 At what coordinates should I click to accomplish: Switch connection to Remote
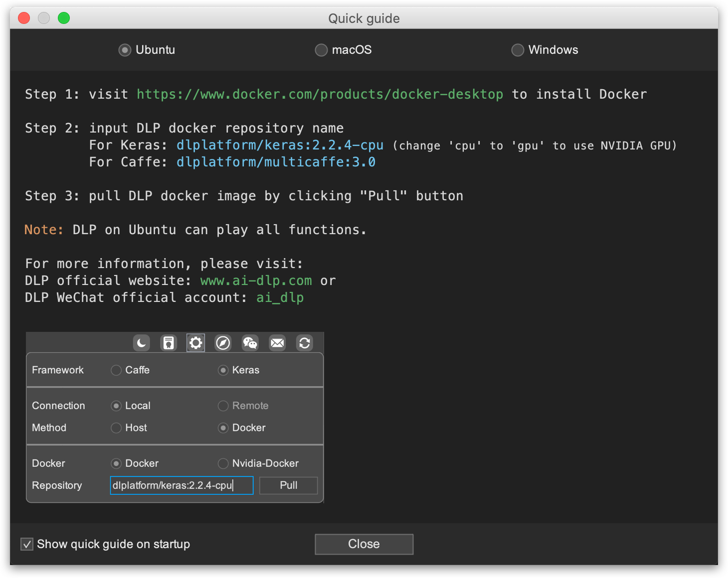[223, 406]
